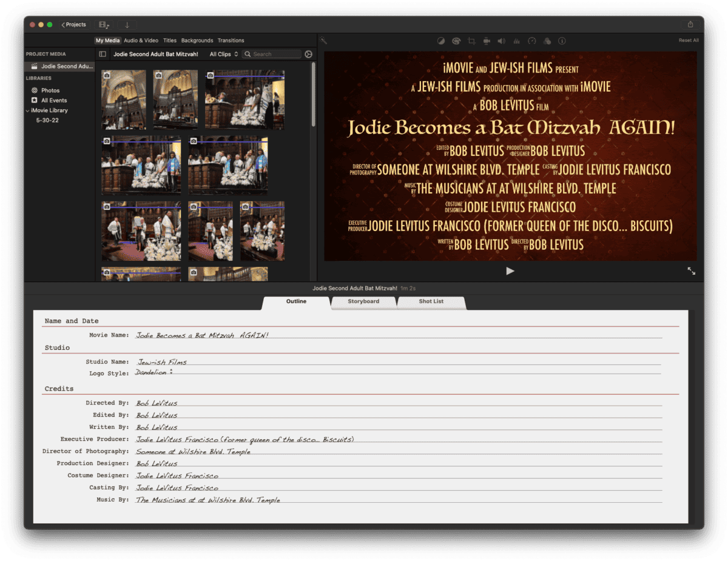Switch to Audio & Video tab
Image resolution: width=728 pixels, height=561 pixels.
coord(141,41)
